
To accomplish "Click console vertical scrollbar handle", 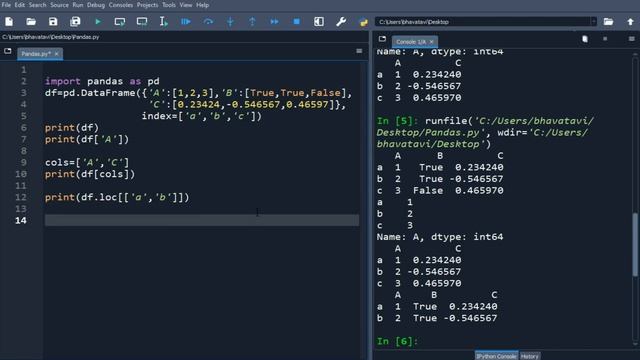I will (635, 245).
